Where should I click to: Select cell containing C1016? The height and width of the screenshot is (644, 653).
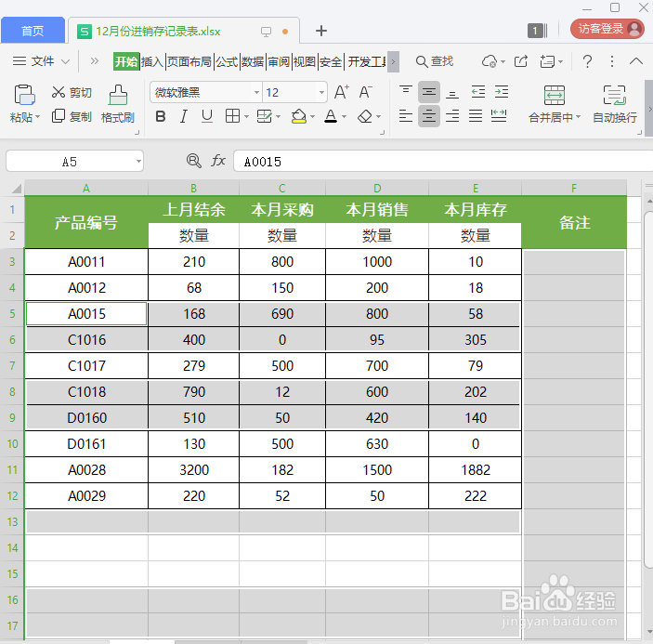click(86, 339)
